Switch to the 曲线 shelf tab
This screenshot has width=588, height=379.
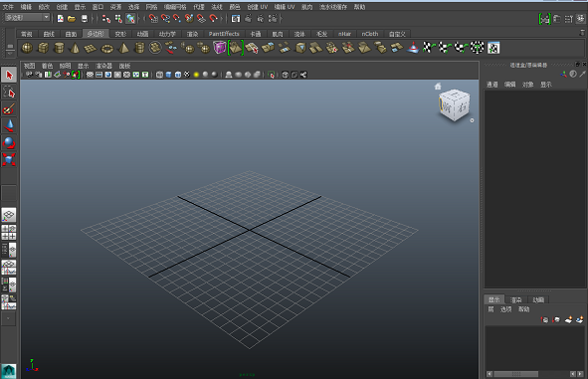click(x=49, y=34)
